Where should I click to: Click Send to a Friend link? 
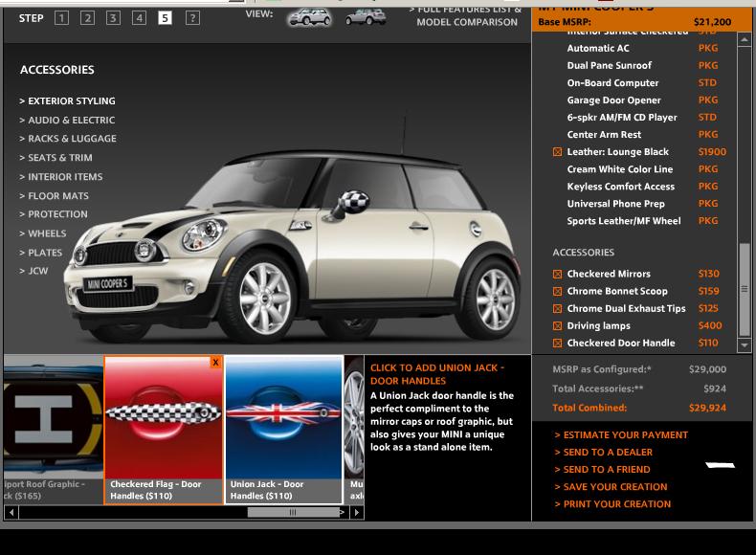click(x=602, y=470)
